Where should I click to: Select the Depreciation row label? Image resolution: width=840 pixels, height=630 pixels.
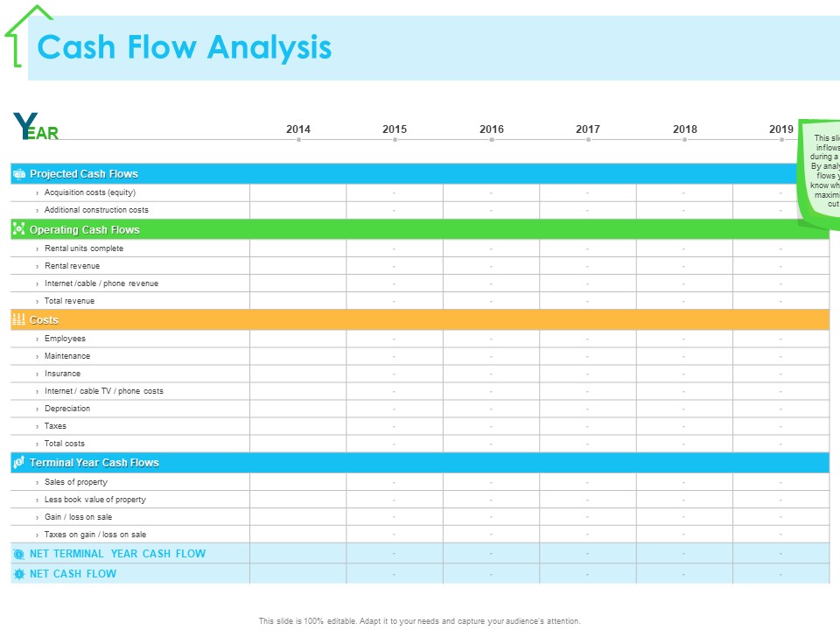coord(67,409)
